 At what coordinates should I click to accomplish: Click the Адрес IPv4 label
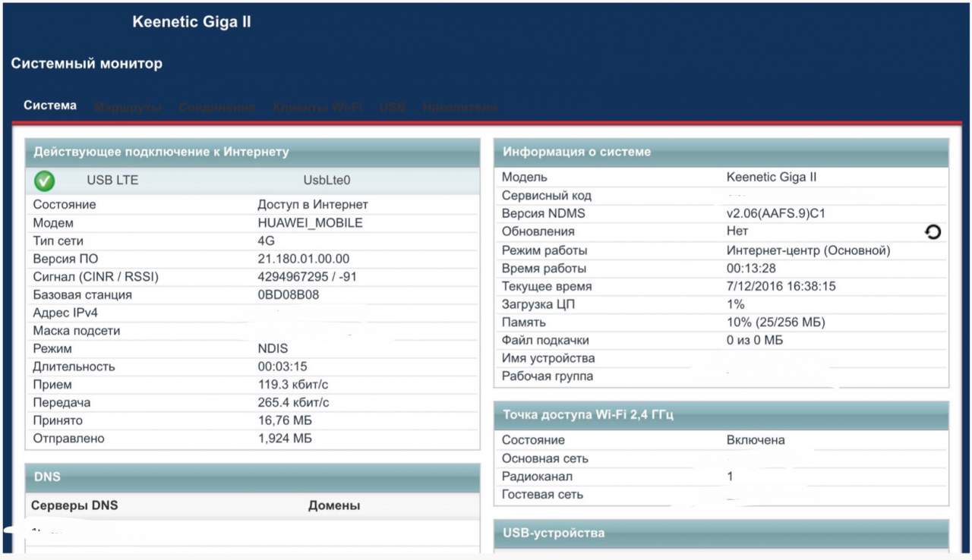pos(65,313)
